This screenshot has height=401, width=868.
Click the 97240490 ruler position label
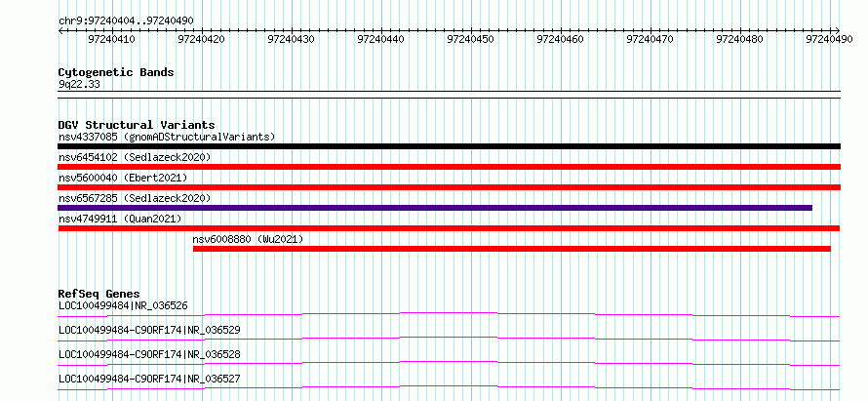(829, 39)
